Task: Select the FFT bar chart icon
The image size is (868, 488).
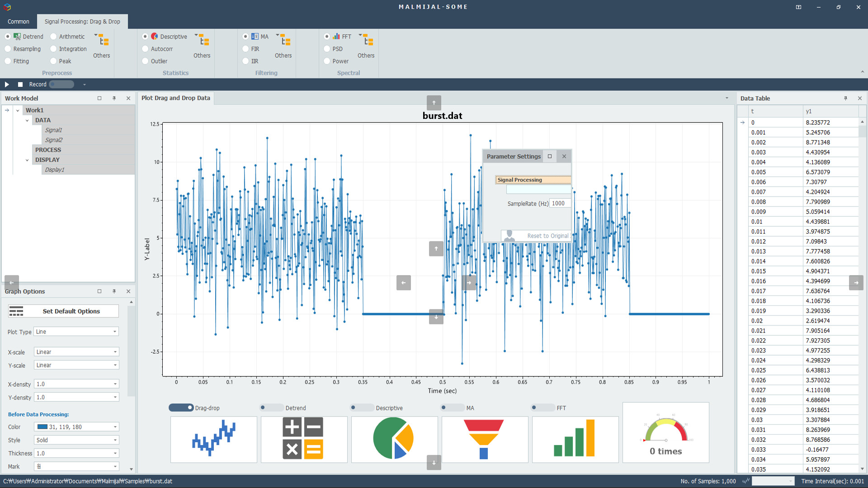Action: click(x=575, y=439)
